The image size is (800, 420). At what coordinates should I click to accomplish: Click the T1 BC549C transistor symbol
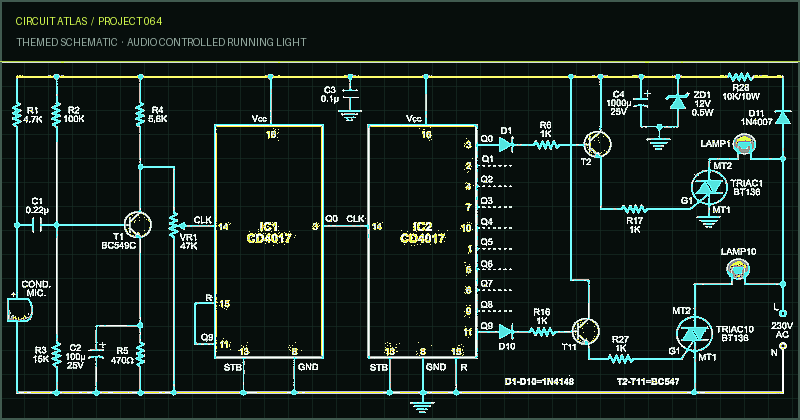point(138,225)
